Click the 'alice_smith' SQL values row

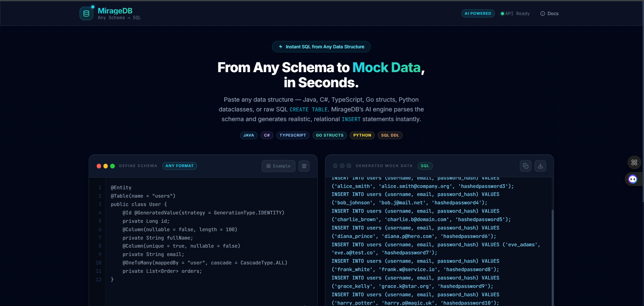pyautogui.click(x=423, y=186)
